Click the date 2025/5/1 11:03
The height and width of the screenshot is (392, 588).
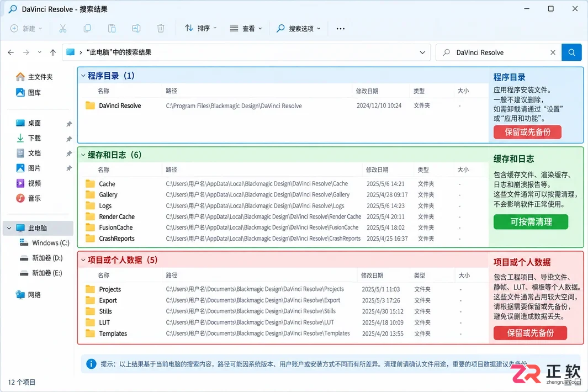coord(380,289)
